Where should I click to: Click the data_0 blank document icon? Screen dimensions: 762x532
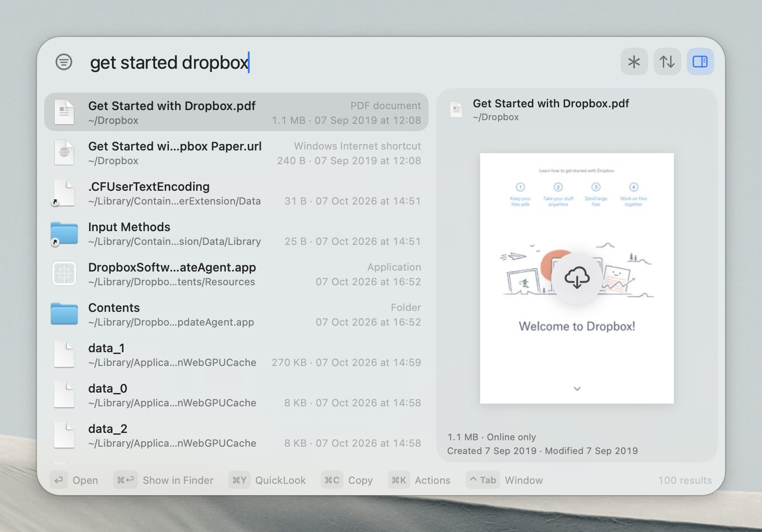pyautogui.click(x=64, y=395)
